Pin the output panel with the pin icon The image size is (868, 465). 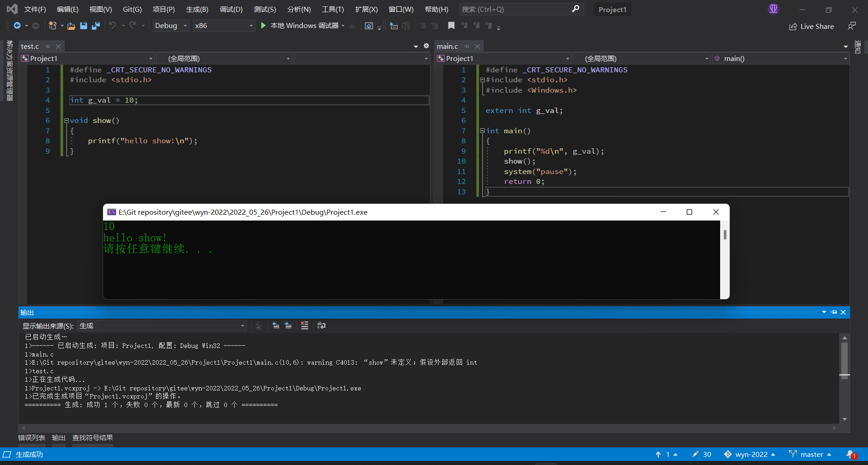(x=834, y=312)
